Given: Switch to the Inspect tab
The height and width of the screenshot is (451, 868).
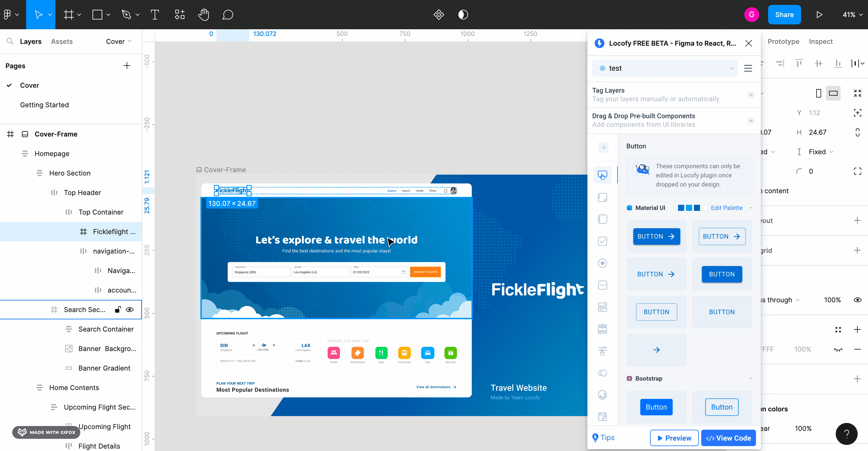Looking at the screenshot, I should (821, 41).
